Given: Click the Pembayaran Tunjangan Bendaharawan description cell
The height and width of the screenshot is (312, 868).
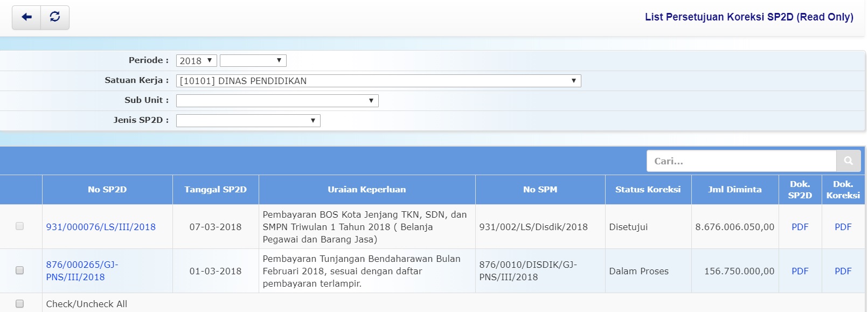Looking at the screenshot, I should [367, 271].
